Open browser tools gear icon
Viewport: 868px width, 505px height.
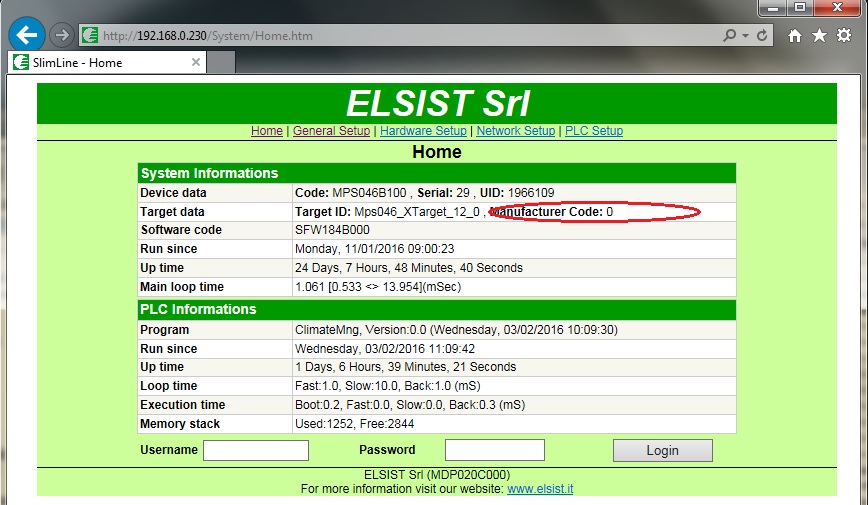844,35
